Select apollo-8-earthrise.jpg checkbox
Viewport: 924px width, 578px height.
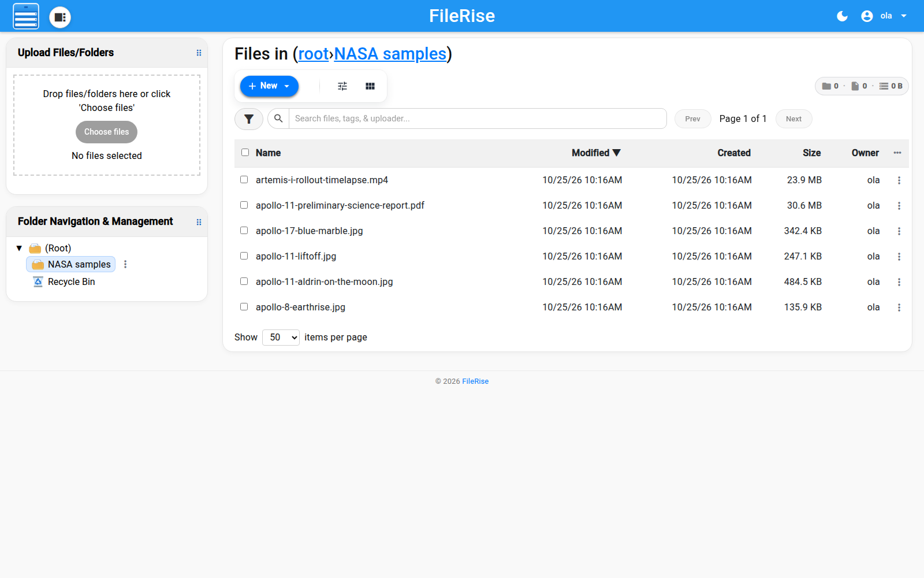point(244,307)
